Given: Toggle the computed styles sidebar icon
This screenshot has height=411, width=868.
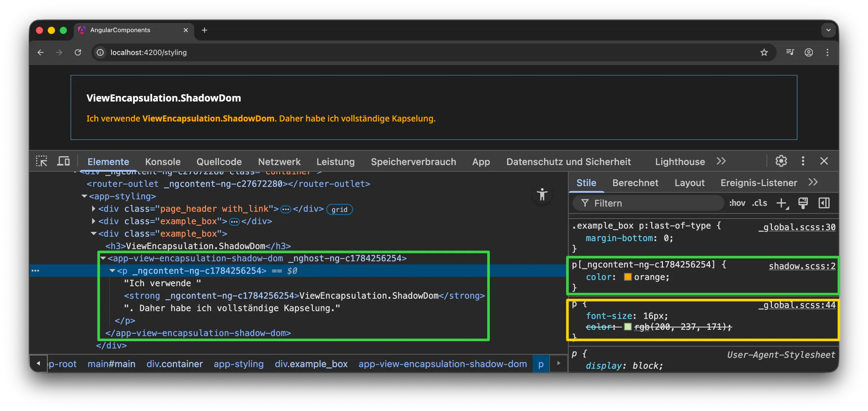Looking at the screenshot, I should [x=824, y=203].
